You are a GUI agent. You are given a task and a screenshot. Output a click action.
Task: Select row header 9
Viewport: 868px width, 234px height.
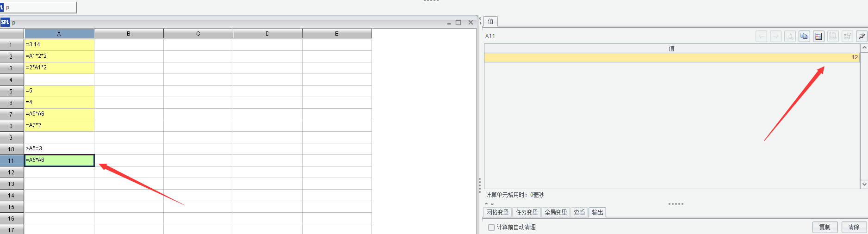(x=12, y=137)
